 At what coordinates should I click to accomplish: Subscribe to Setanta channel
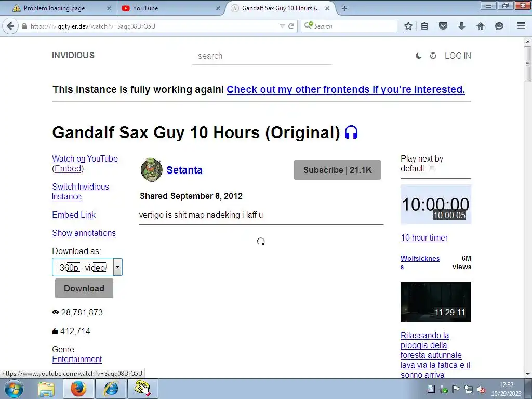click(337, 170)
